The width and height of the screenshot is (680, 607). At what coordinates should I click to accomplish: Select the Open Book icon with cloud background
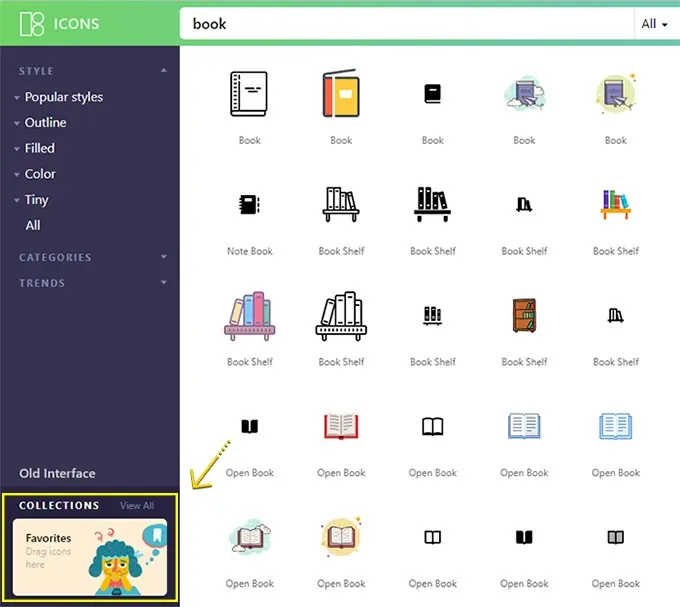[249, 537]
